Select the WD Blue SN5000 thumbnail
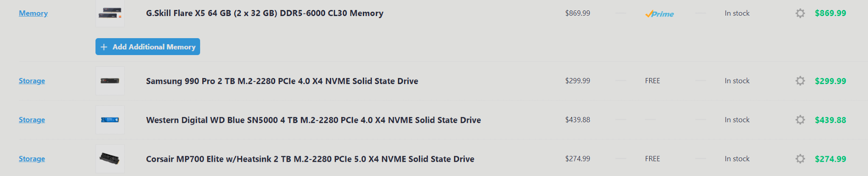 pos(110,120)
